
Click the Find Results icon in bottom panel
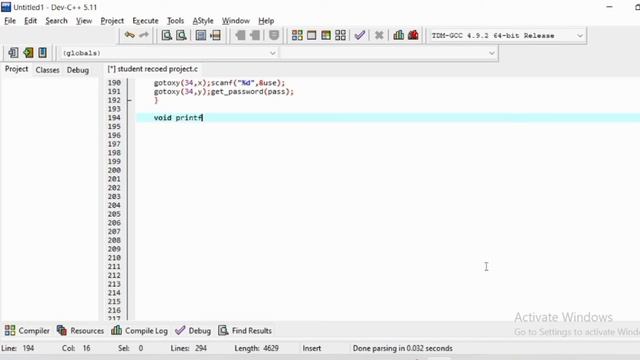point(223,330)
